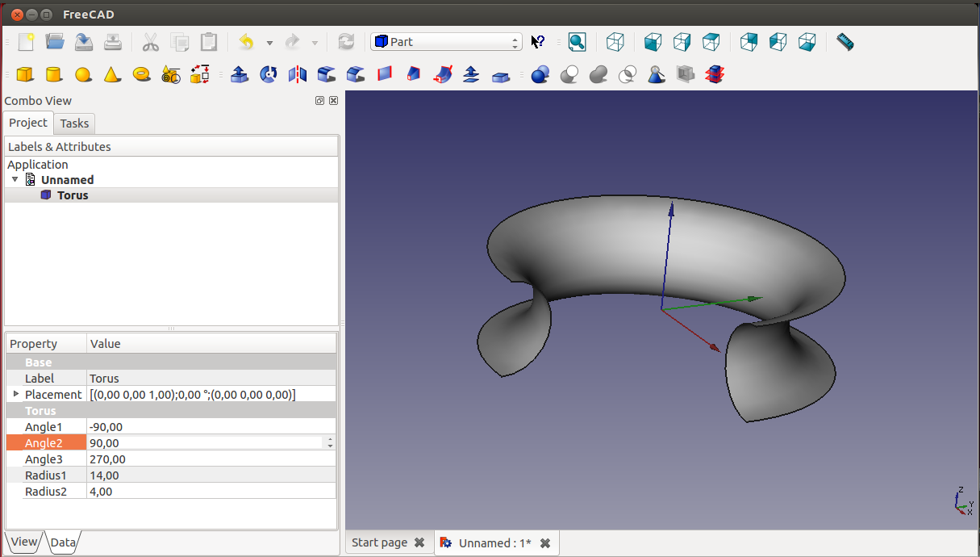Open the Measure ruler tool
Image resolution: width=980 pixels, height=557 pixels.
[844, 42]
